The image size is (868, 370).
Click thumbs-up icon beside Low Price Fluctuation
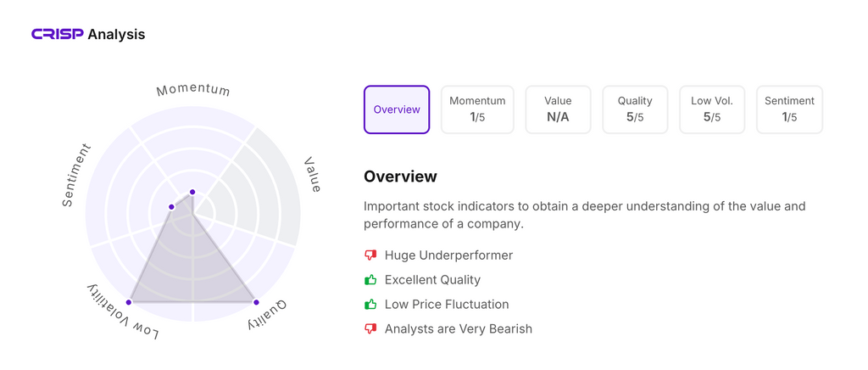370,304
